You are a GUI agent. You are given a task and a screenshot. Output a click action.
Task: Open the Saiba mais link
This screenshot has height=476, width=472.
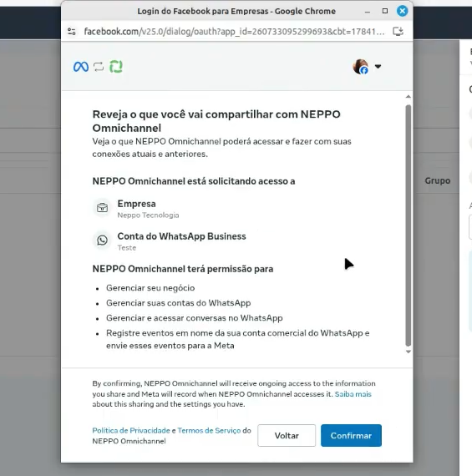pyautogui.click(x=353, y=394)
